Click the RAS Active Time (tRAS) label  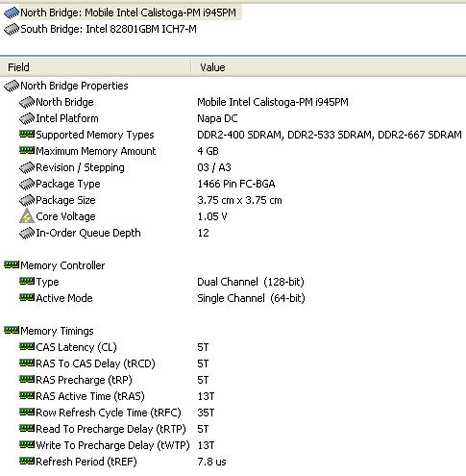[90, 396]
